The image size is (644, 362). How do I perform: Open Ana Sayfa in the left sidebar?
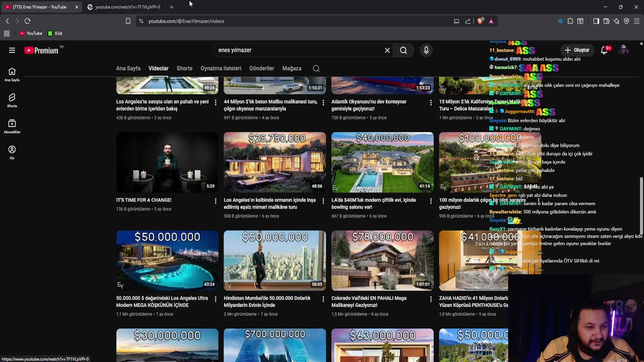pos(12,74)
